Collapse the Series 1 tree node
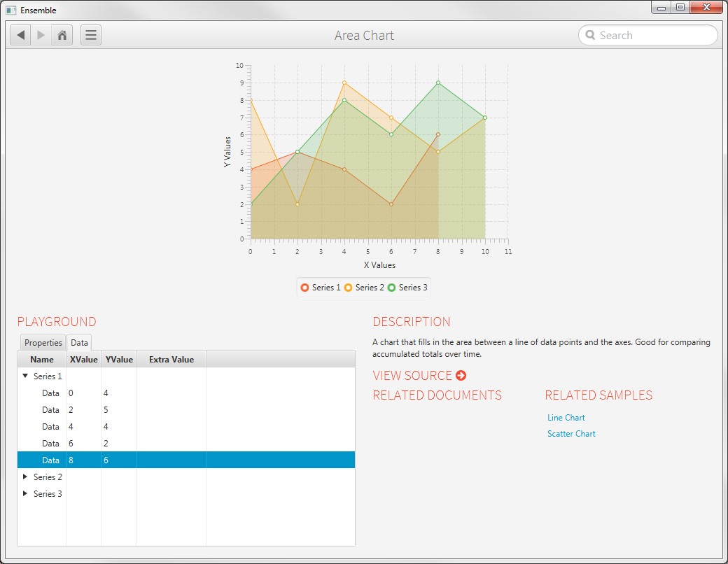Viewport: 728px width, 564px height. pos(26,376)
